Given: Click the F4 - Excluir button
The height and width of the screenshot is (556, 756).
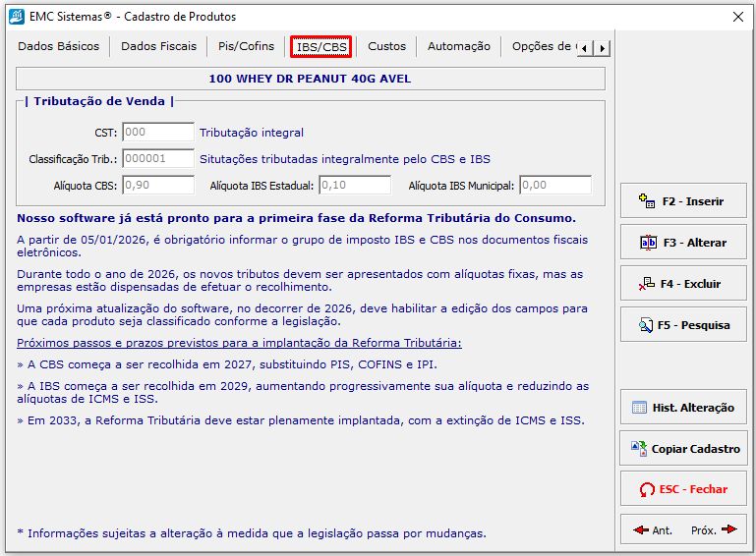Looking at the screenshot, I should click(683, 284).
